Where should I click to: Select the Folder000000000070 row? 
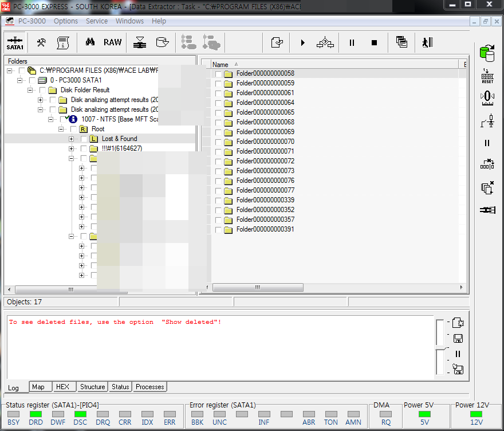tap(334, 142)
